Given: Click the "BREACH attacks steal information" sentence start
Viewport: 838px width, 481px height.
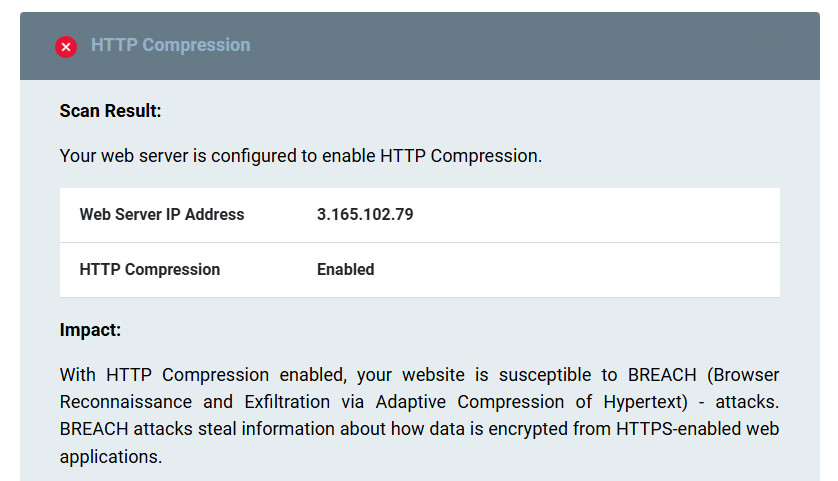Looking at the screenshot, I should tap(198, 429).
